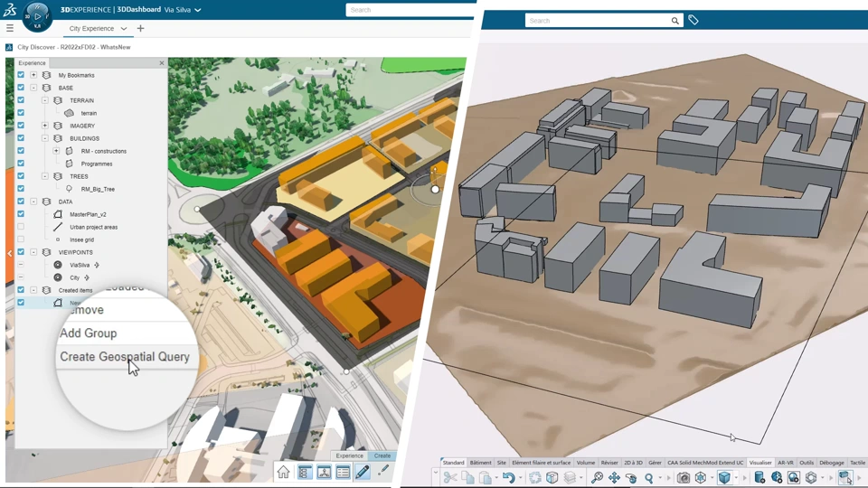
Task: Add a new dashboard tab
Action: point(141,28)
